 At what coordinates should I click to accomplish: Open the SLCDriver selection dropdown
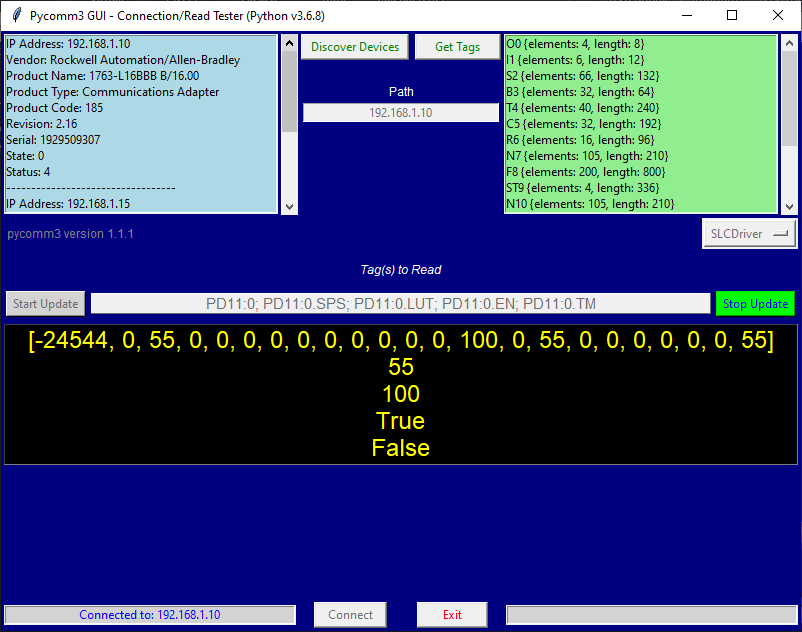tap(781, 233)
